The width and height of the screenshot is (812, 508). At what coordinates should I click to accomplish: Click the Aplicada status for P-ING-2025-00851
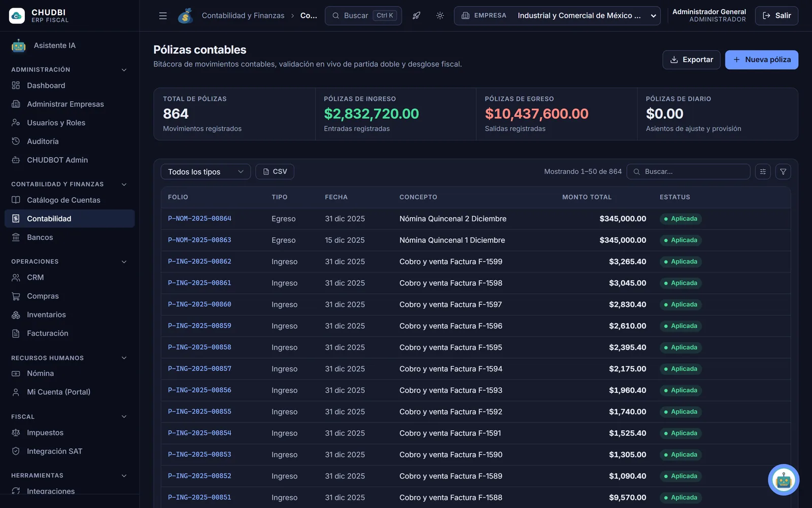click(681, 497)
